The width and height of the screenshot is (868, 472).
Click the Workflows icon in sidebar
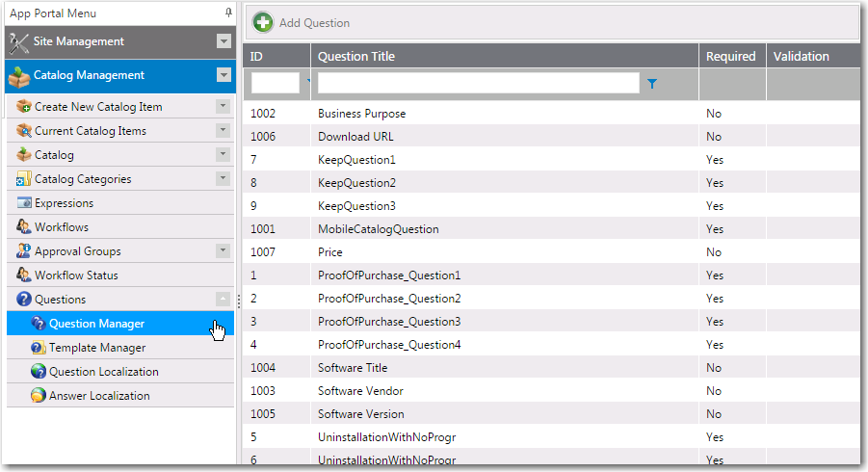(24, 227)
